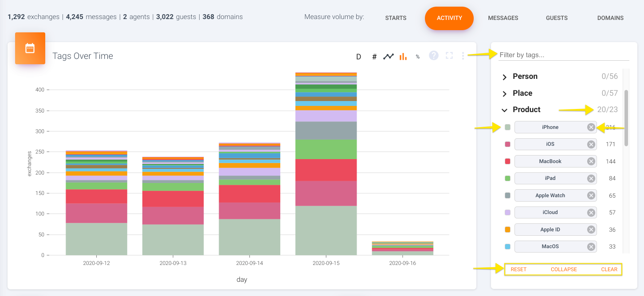Click the Apple ID tag chip
The image size is (644, 296).
click(556, 230)
